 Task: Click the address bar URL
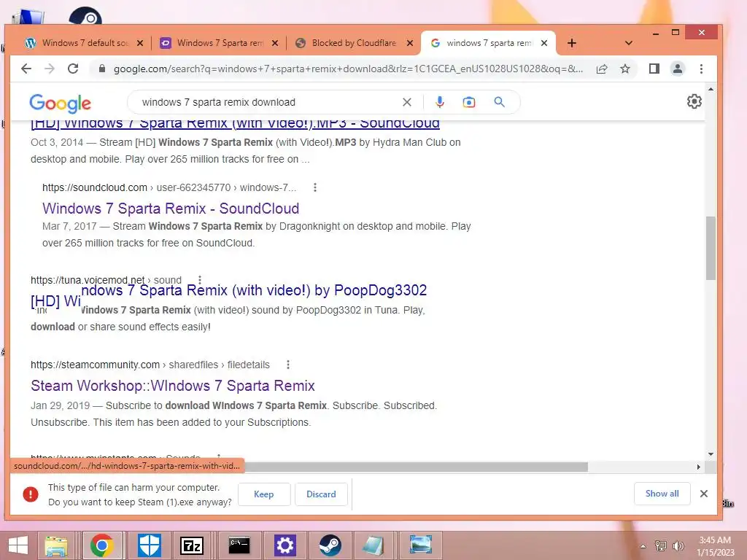coord(348,69)
